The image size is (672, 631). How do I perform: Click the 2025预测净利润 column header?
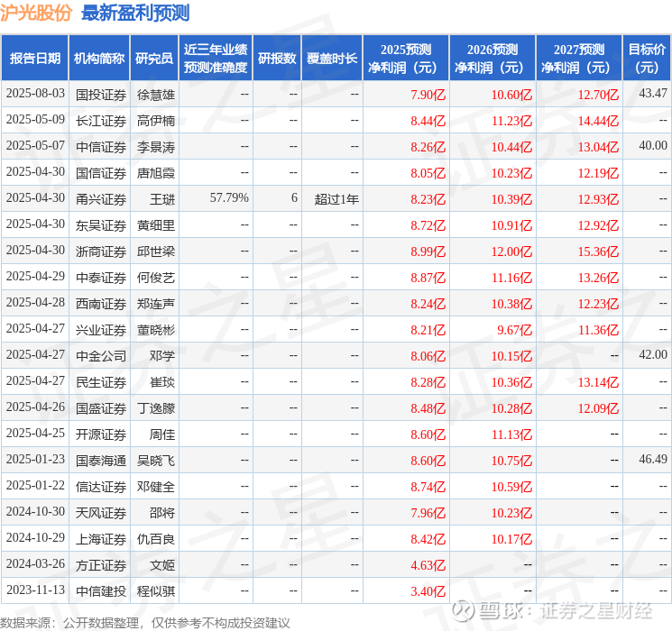click(x=406, y=58)
